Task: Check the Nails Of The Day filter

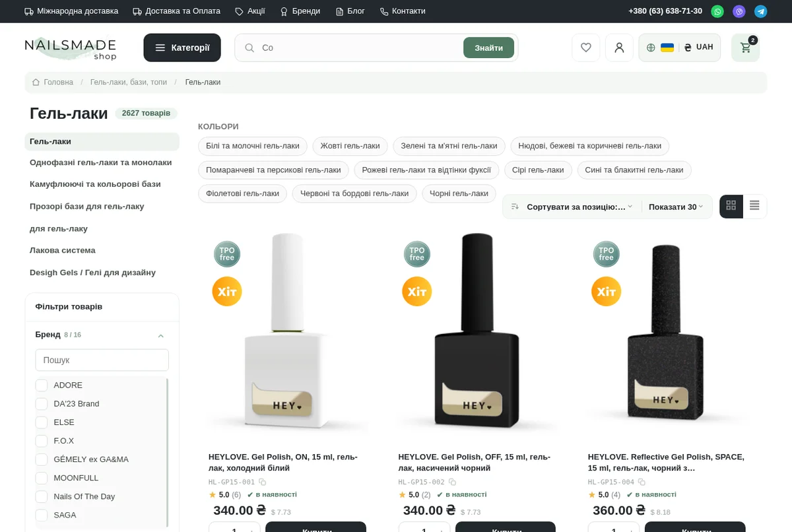Action: coord(42,496)
